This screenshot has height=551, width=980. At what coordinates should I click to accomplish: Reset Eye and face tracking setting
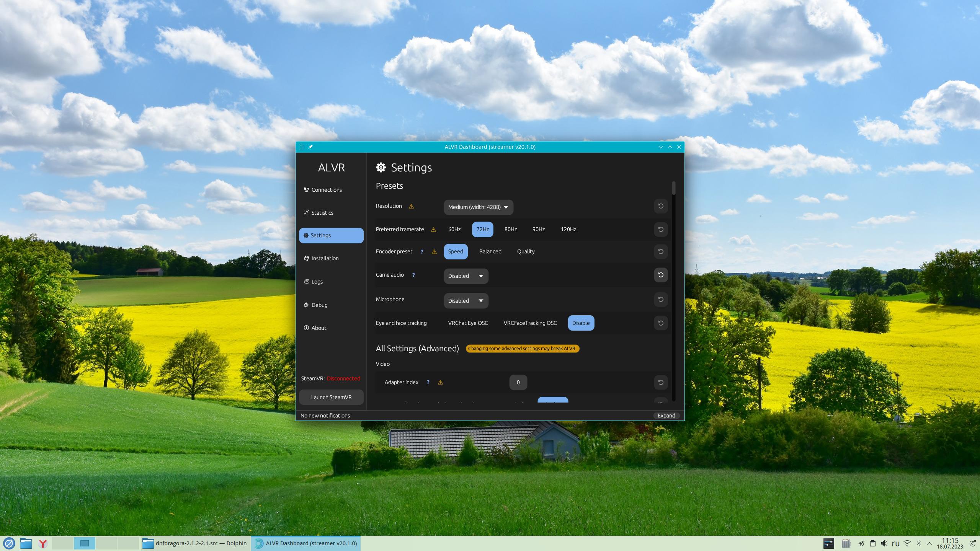pyautogui.click(x=660, y=323)
